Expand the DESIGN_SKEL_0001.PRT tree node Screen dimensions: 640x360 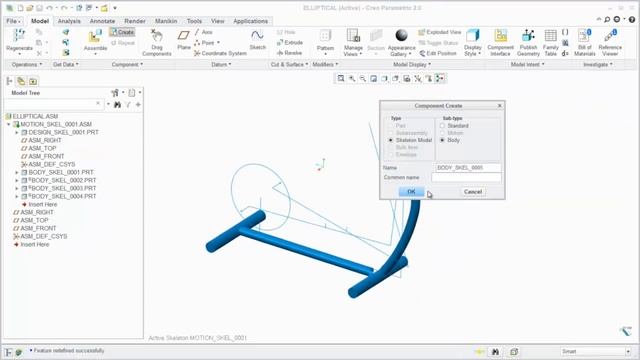(x=17, y=132)
